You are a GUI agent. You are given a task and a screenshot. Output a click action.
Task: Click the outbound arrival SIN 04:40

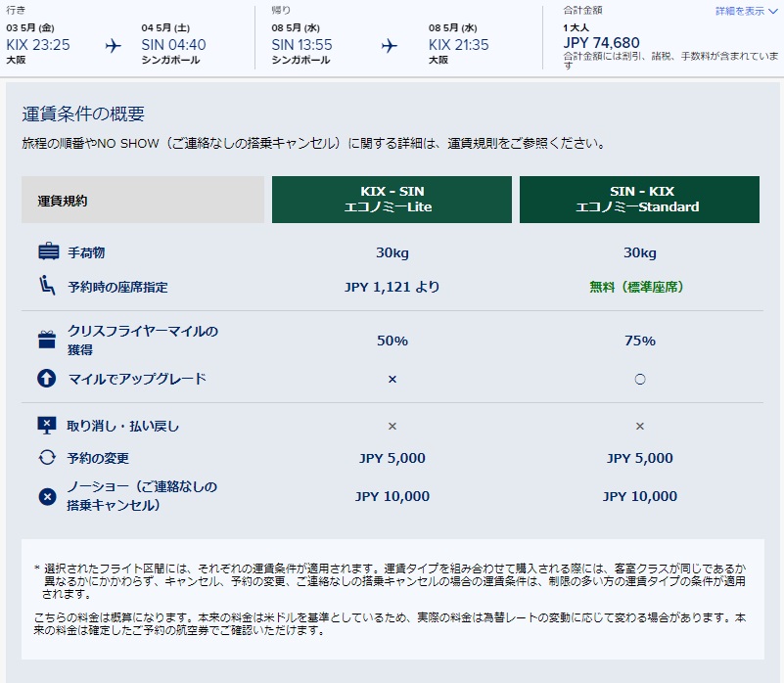pos(173,45)
